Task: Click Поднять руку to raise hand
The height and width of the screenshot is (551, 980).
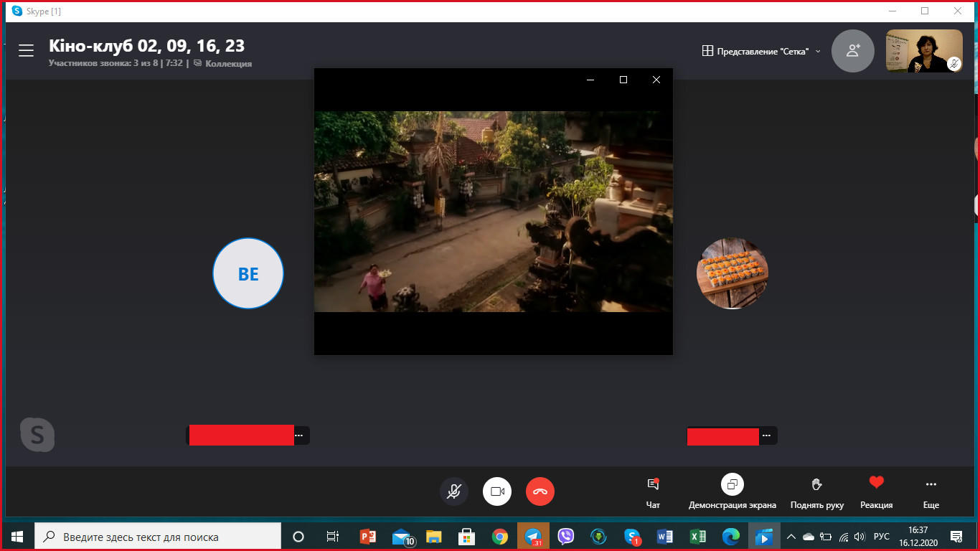Action: tap(817, 492)
